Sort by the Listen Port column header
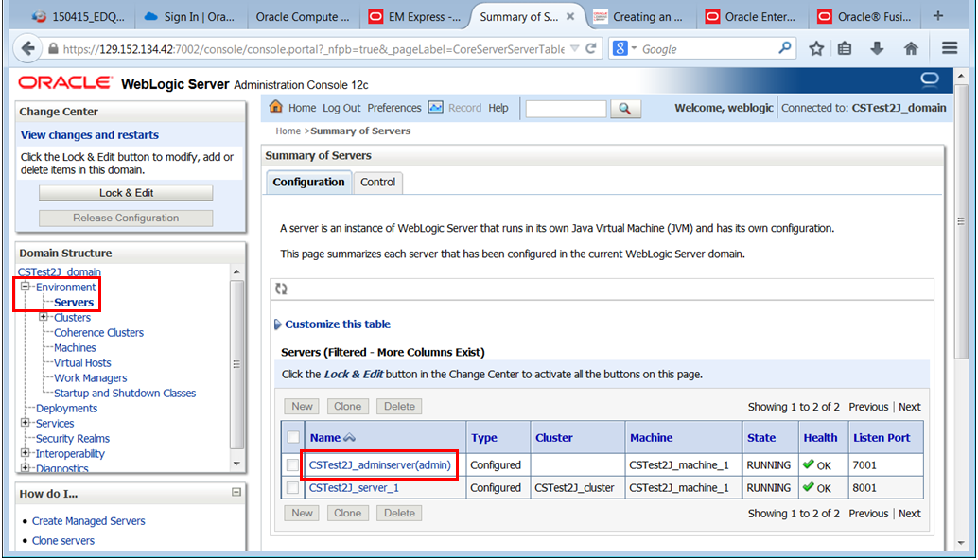The width and height of the screenshot is (978, 560). [882, 438]
